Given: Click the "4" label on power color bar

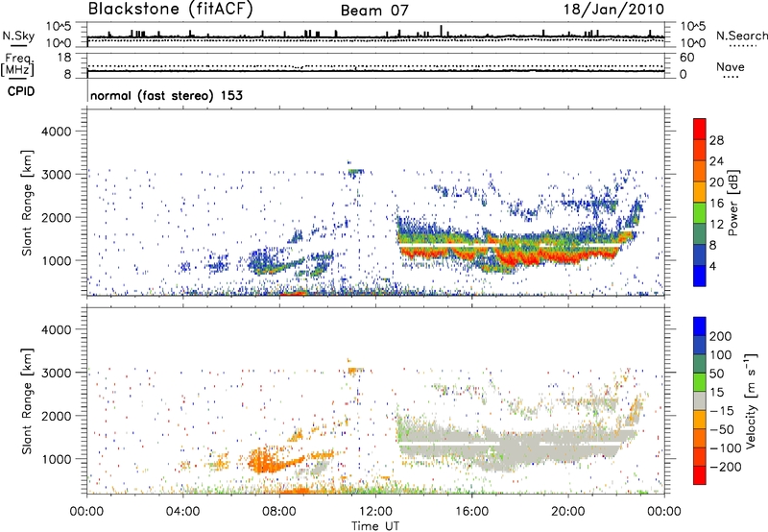Looking at the screenshot, I should tap(713, 266).
